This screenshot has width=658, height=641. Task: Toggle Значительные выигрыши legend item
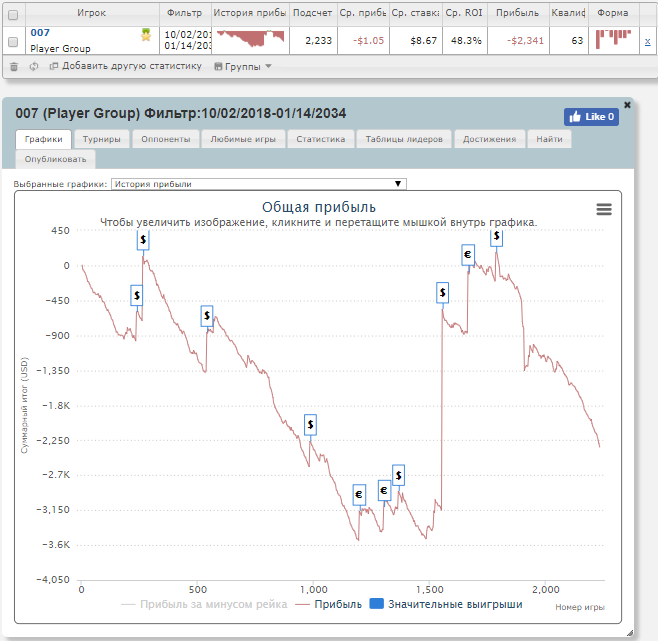(x=446, y=604)
